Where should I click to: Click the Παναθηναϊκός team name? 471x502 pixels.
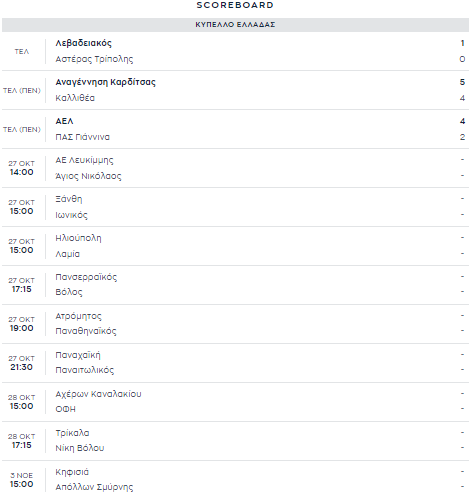pyautogui.click(x=86, y=331)
